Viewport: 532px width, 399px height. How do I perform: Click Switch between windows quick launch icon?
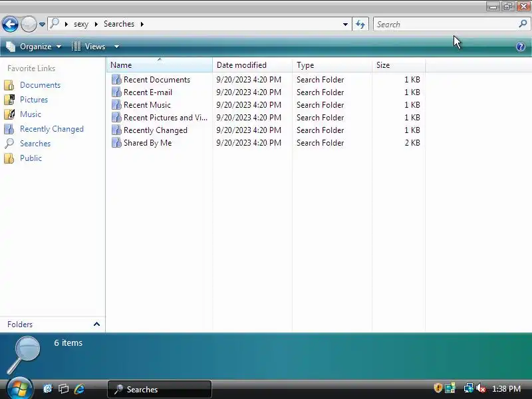(x=63, y=388)
